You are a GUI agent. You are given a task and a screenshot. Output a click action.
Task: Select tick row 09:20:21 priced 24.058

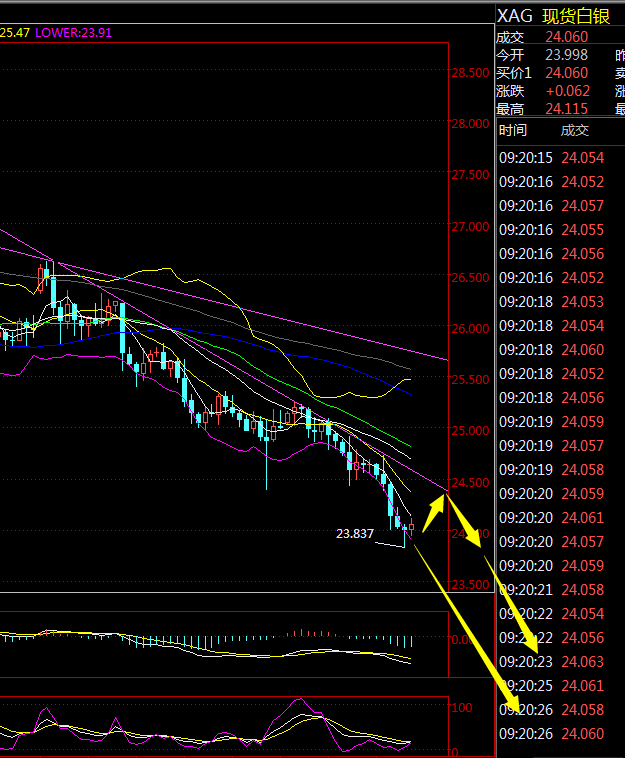click(x=552, y=590)
